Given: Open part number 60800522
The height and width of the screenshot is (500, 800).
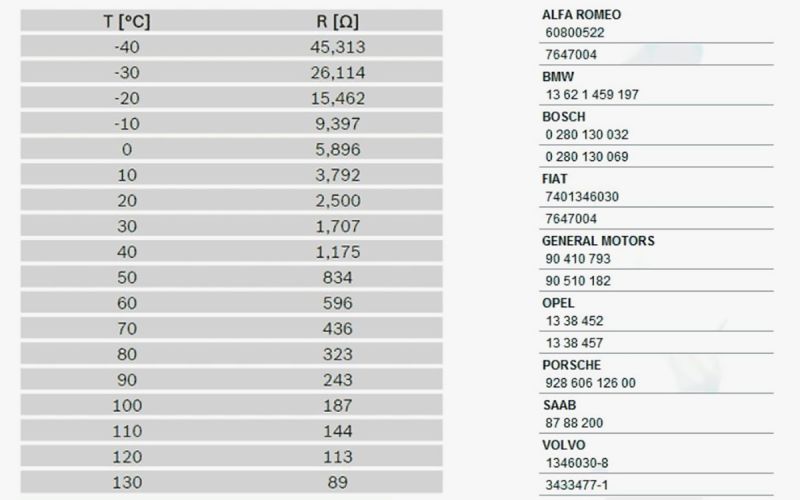Looking at the screenshot, I should point(574,33).
